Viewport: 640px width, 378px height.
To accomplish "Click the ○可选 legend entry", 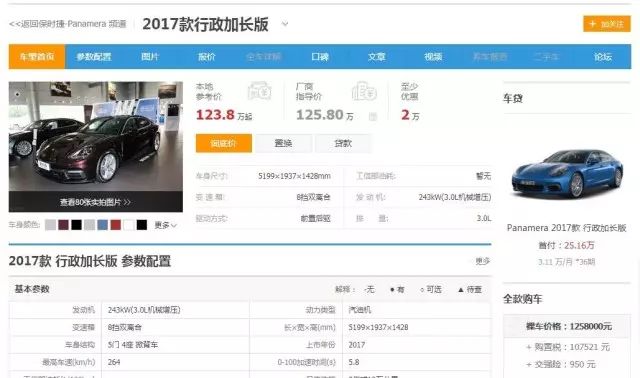I will (x=431, y=289).
